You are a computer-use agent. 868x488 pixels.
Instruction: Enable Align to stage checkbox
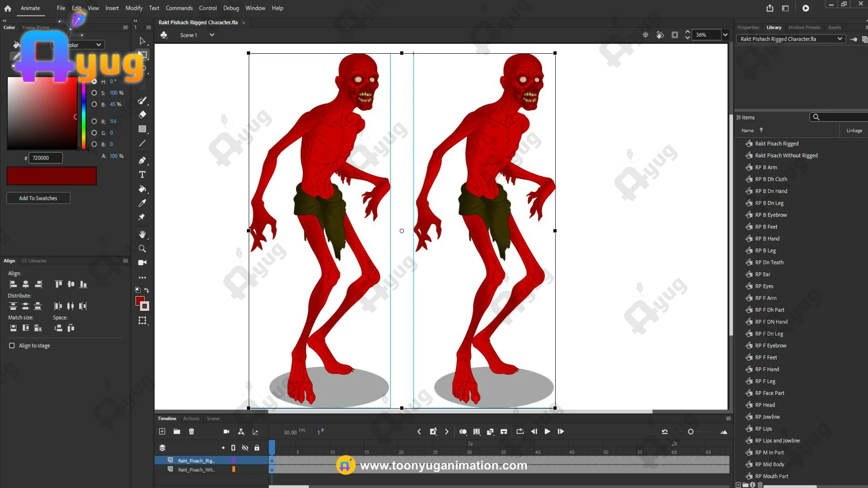point(12,346)
